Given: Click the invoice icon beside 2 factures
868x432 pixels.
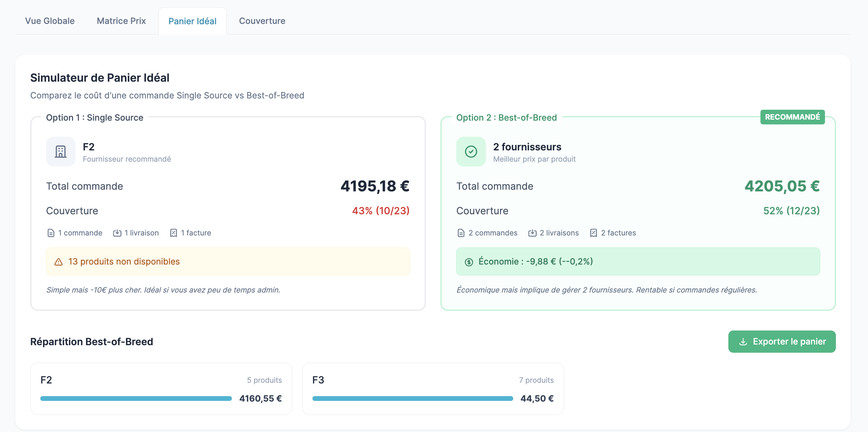Looking at the screenshot, I should [x=594, y=233].
